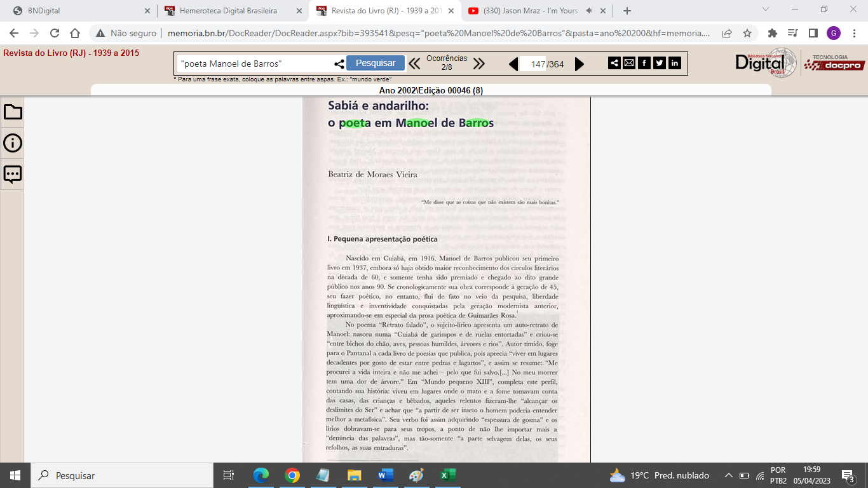Share page by email envelope icon
The height and width of the screenshot is (488, 868).
coord(629,63)
